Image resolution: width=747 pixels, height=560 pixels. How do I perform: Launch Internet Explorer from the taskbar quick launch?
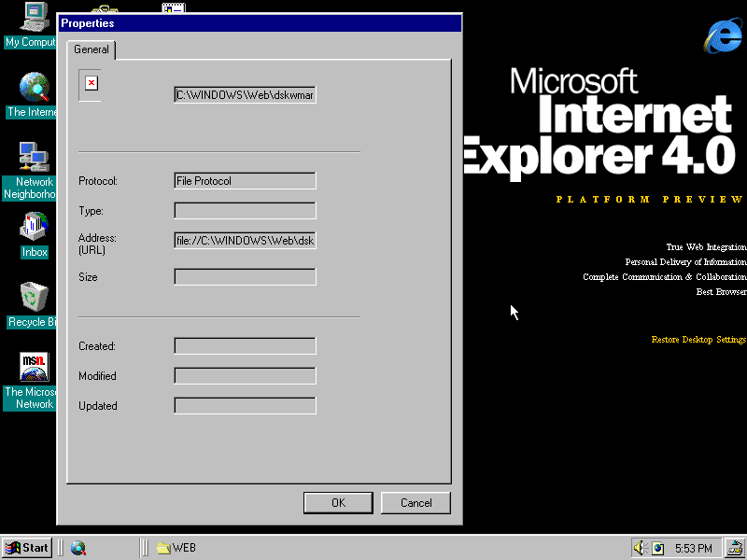click(x=78, y=548)
